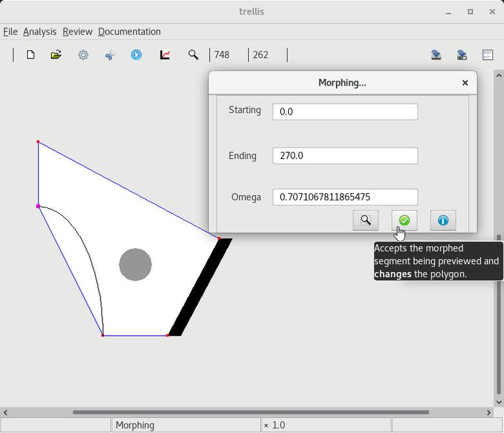Click the toolbar magnifier zoom icon

pos(193,55)
